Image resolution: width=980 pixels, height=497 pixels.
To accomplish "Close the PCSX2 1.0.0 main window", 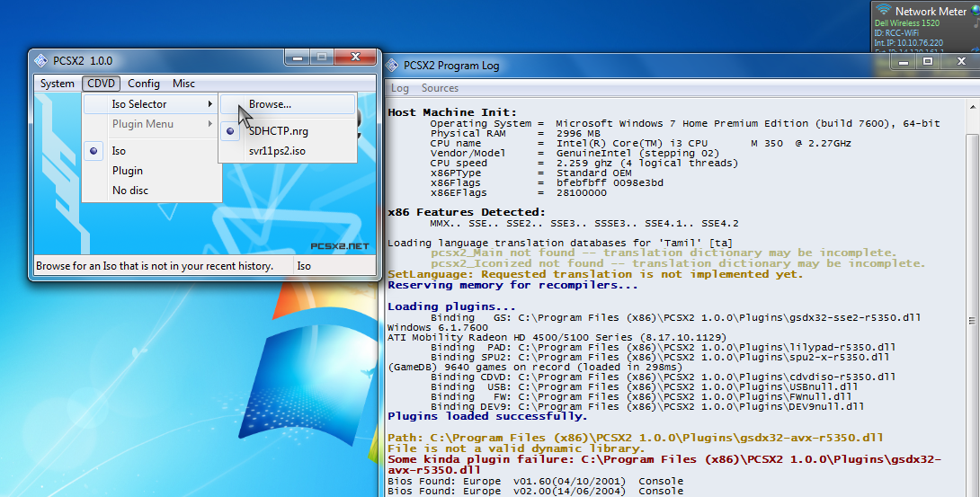I will (x=357, y=58).
